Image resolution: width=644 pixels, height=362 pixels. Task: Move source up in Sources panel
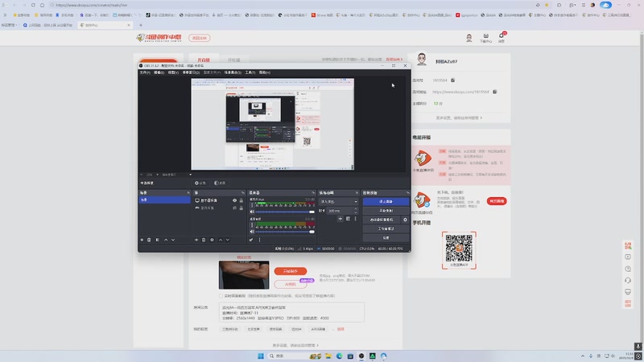(x=220, y=240)
